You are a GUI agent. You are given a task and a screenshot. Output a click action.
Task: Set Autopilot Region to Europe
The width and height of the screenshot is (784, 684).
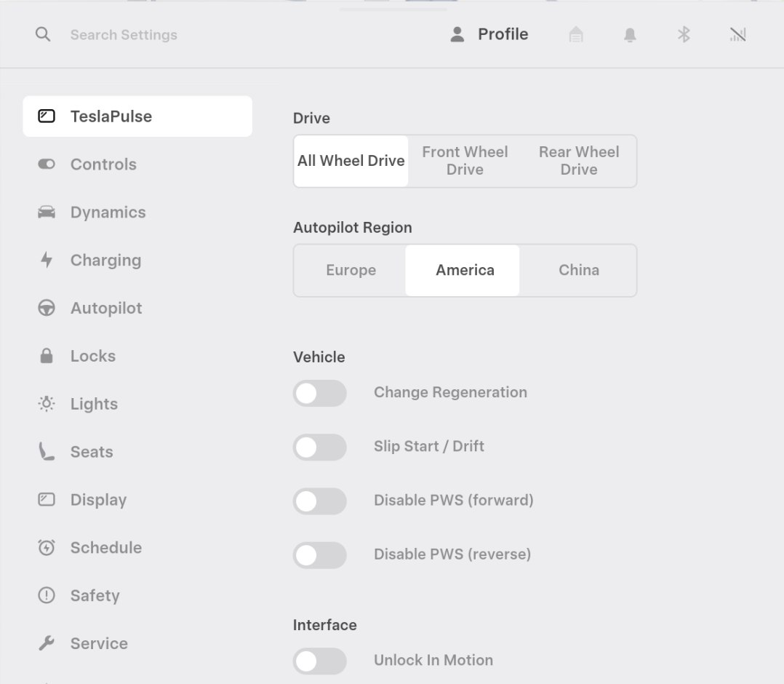[351, 270]
